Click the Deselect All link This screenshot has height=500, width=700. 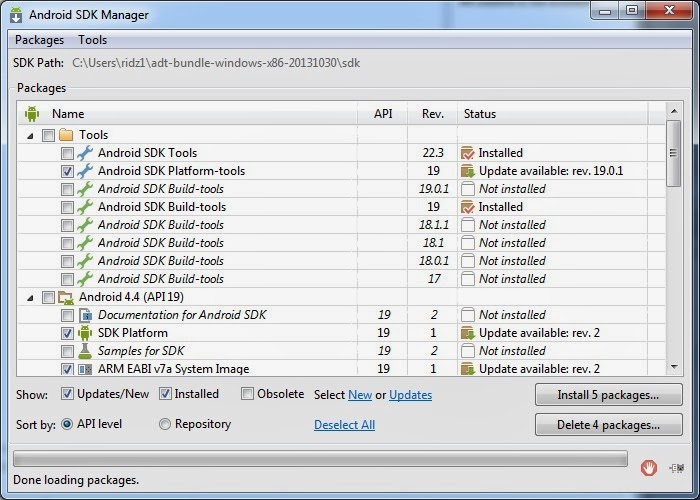[x=344, y=425]
